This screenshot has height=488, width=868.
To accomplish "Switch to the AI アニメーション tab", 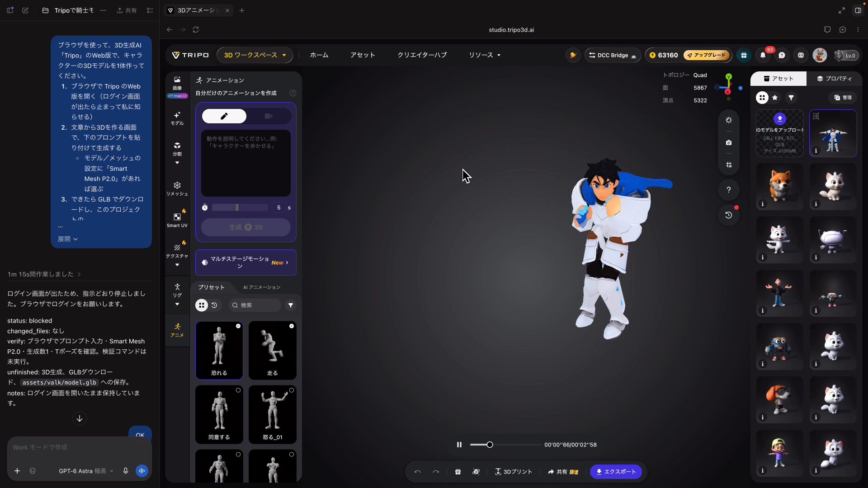I will pyautogui.click(x=262, y=287).
